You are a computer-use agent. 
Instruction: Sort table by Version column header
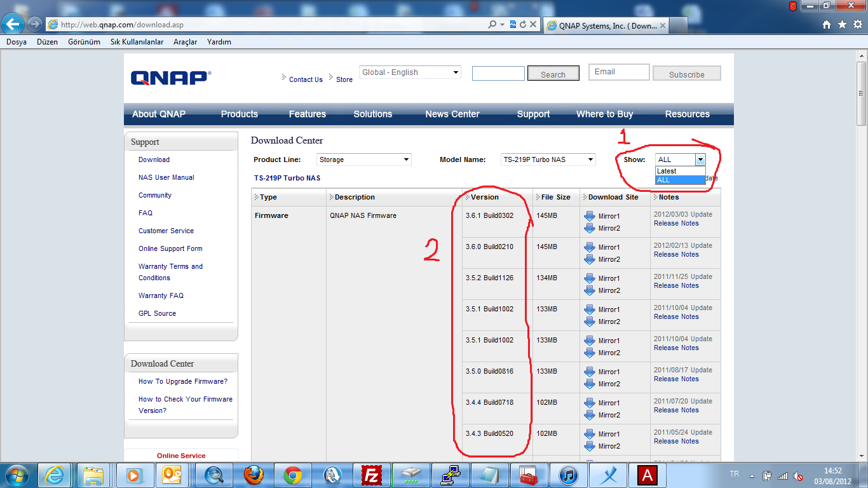[x=485, y=197]
